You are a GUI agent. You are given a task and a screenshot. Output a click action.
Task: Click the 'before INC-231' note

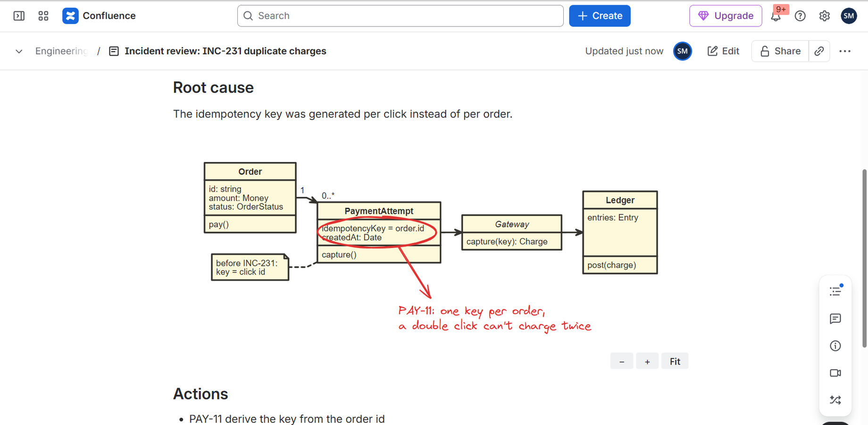(x=250, y=267)
